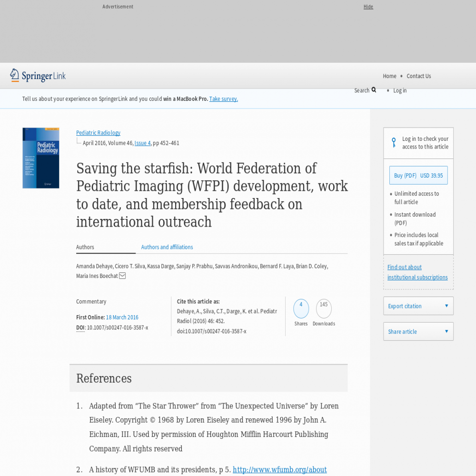
Task: Click the References section heading
Action: pos(104,378)
